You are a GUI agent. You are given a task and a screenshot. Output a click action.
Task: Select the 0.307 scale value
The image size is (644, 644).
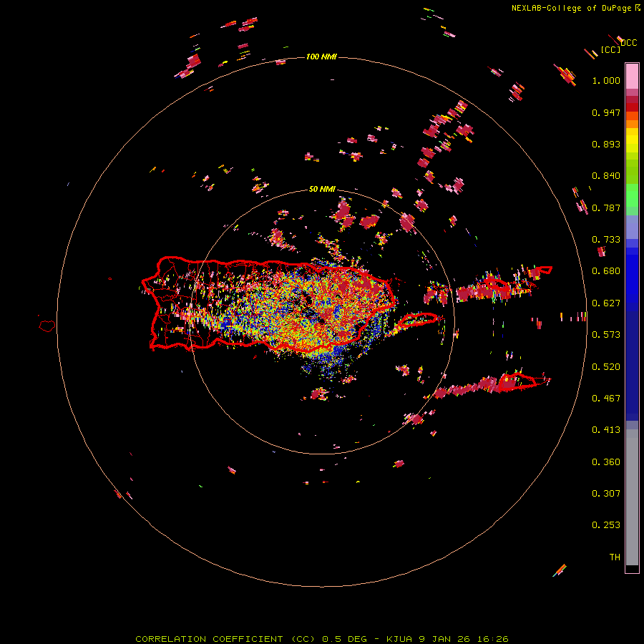[606, 494]
